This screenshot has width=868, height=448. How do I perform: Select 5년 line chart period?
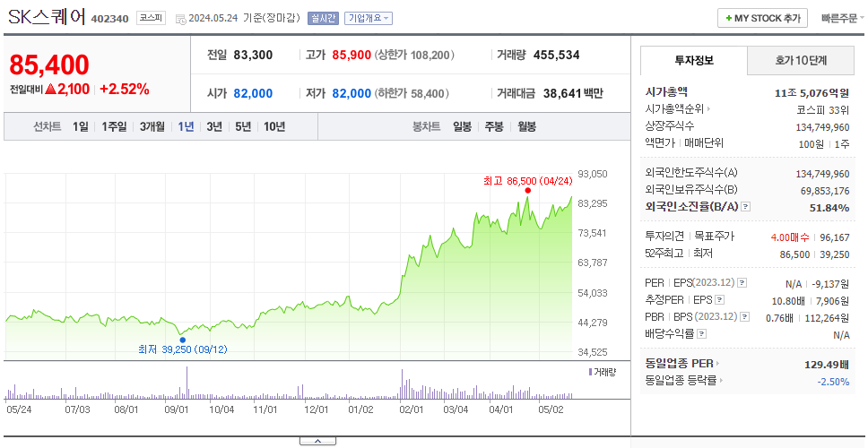click(243, 126)
